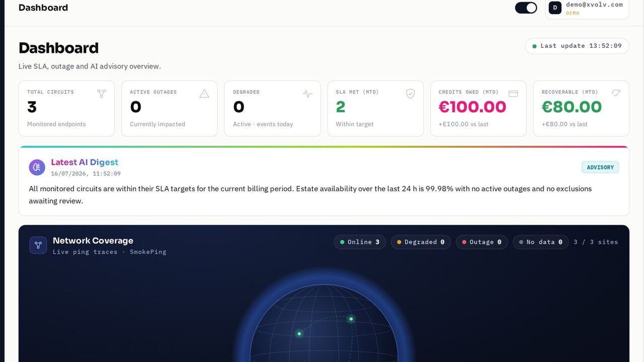Click the Last update 13:52:09 indicator
This screenshot has height=362, width=644.
577,46
